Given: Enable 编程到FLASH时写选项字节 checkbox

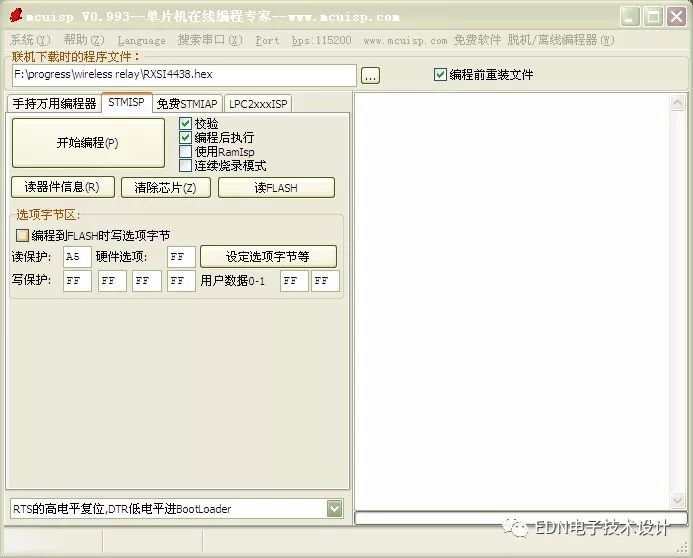Looking at the screenshot, I should coord(22,235).
